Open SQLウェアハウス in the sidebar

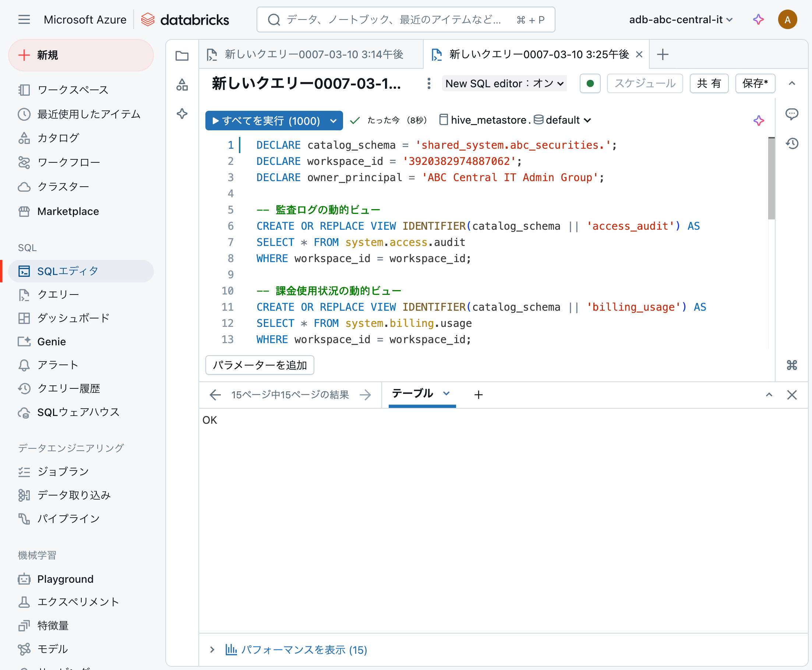click(x=78, y=412)
